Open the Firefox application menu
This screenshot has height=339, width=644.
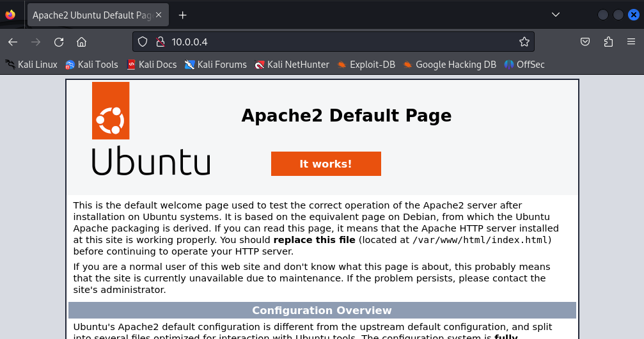tap(631, 42)
